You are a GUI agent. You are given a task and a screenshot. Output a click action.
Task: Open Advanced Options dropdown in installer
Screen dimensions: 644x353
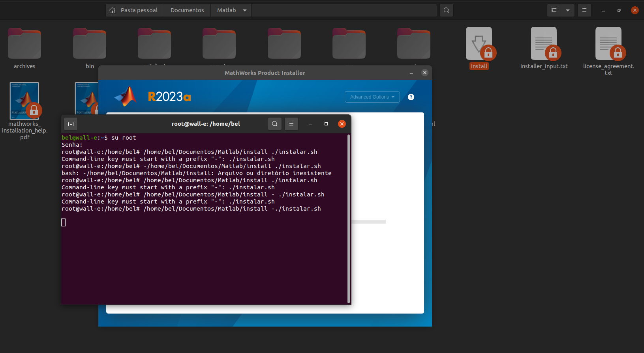click(372, 97)
